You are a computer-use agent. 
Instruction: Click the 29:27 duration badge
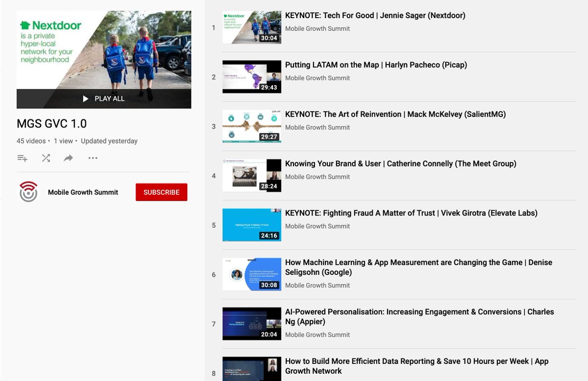click(269, 137)
